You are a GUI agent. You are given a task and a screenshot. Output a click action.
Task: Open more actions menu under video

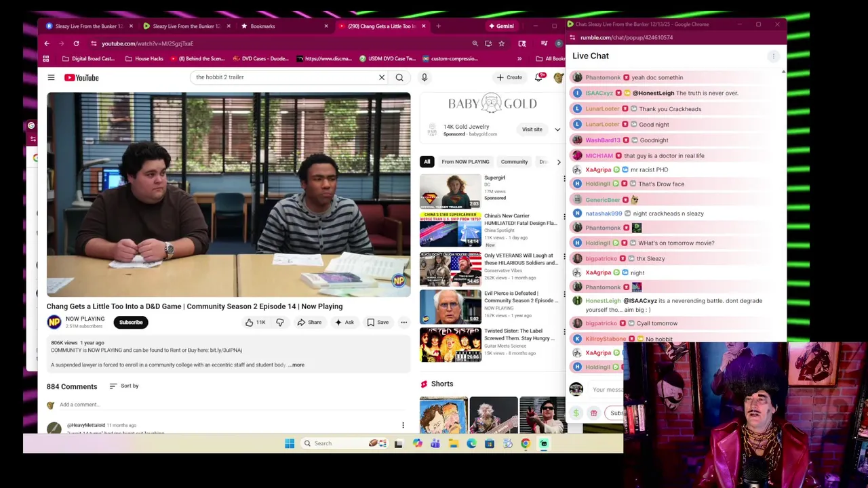(x=403, y=323)
